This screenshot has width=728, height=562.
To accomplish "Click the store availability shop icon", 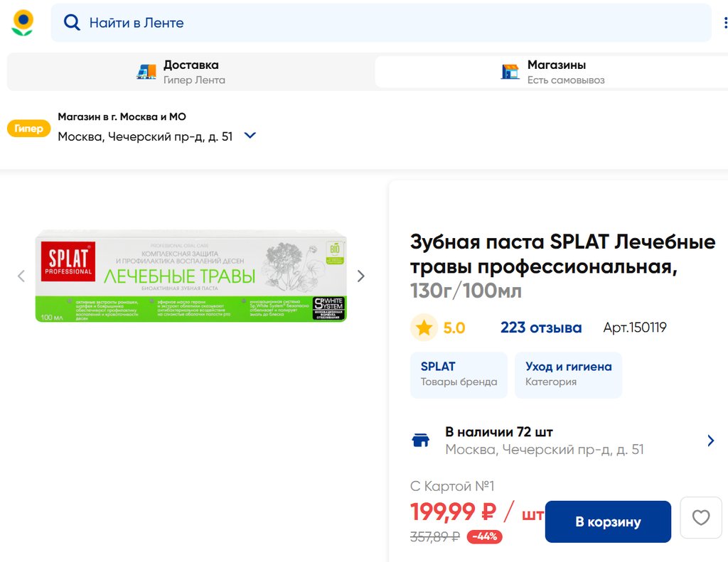I will tap(421, 441).
